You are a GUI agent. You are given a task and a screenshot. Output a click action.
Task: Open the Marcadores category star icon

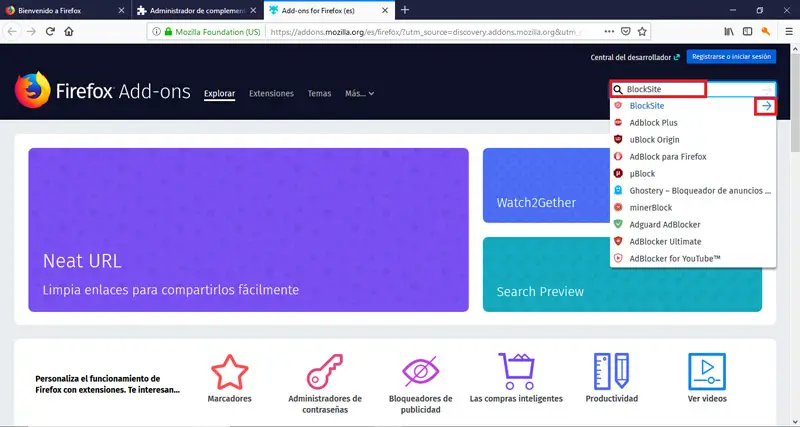click(x=230, y=372)
